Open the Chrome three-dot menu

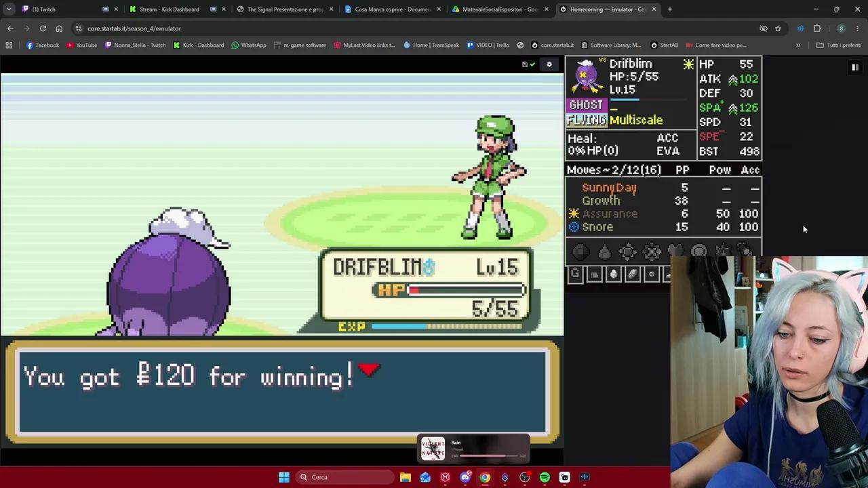[x=858, y=28]
